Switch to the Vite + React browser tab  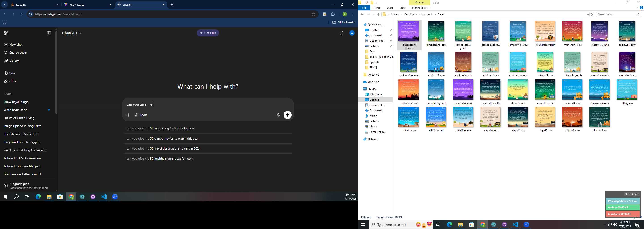point(88,4)
